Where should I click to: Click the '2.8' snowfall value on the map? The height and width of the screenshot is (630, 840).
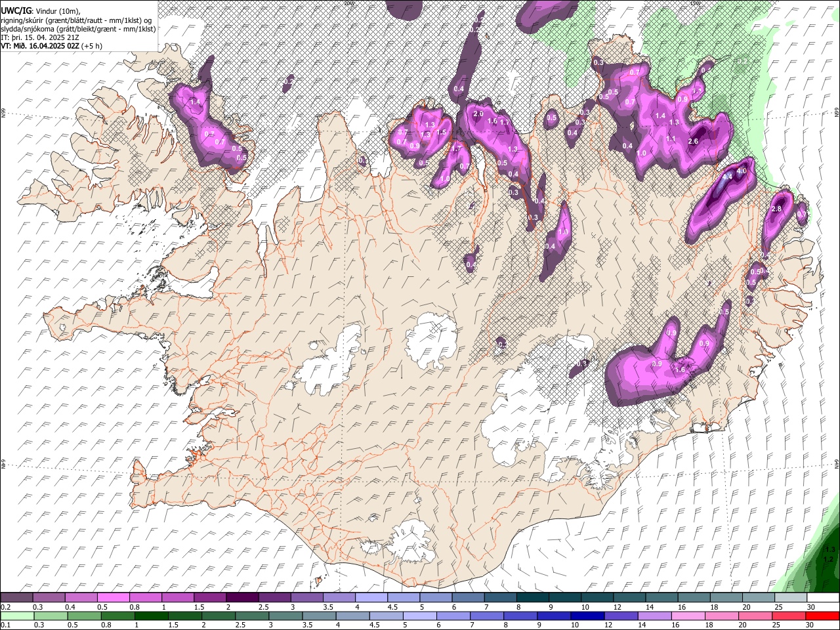776,209
